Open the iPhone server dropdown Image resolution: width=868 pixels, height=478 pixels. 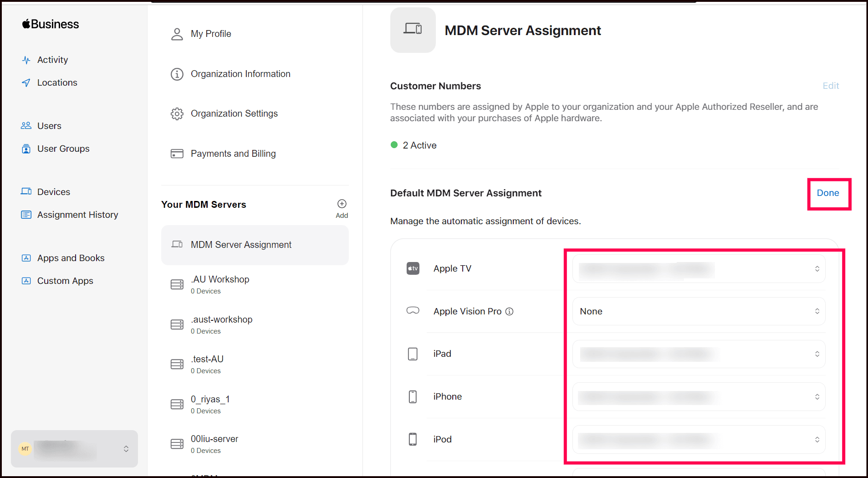point(699,397)
